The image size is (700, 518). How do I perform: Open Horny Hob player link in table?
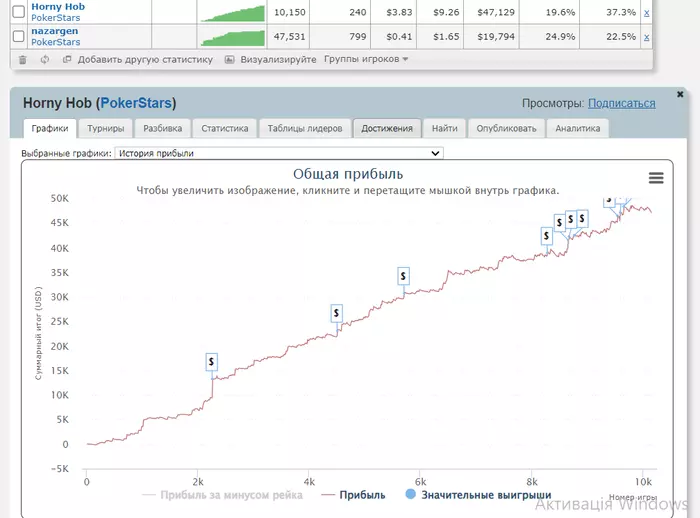coord(58,7)
